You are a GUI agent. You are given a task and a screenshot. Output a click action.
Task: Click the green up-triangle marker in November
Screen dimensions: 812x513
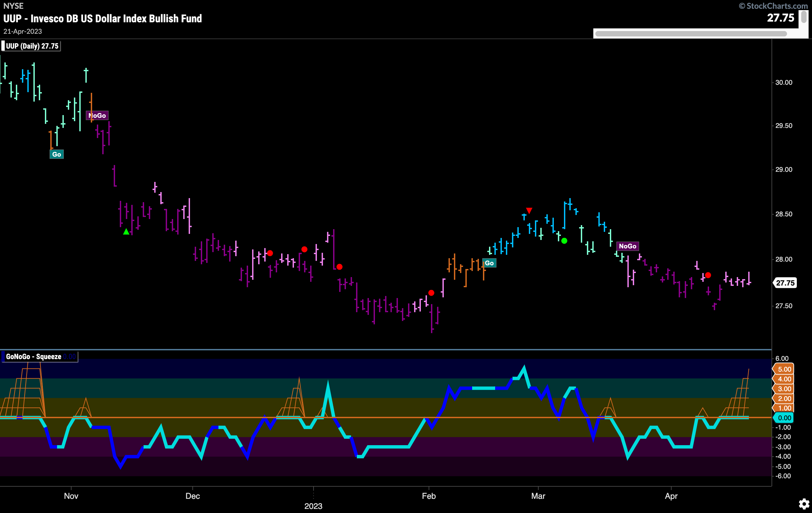click(126, 232)
